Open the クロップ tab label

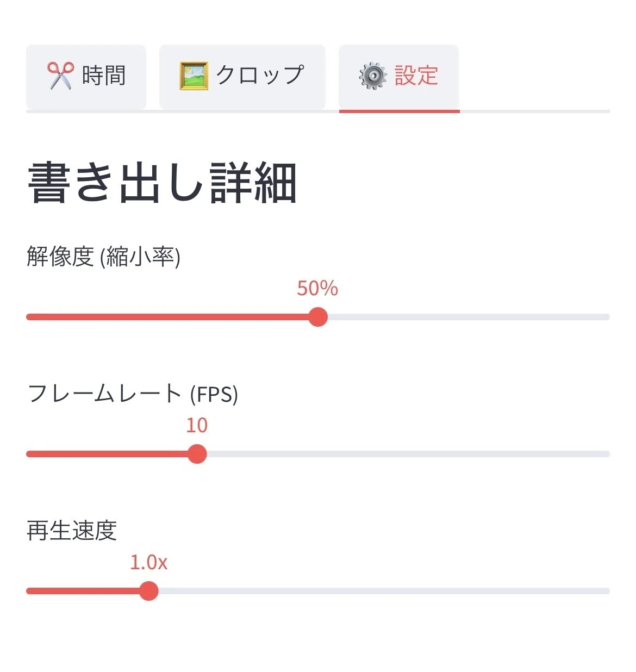[260, 75]
